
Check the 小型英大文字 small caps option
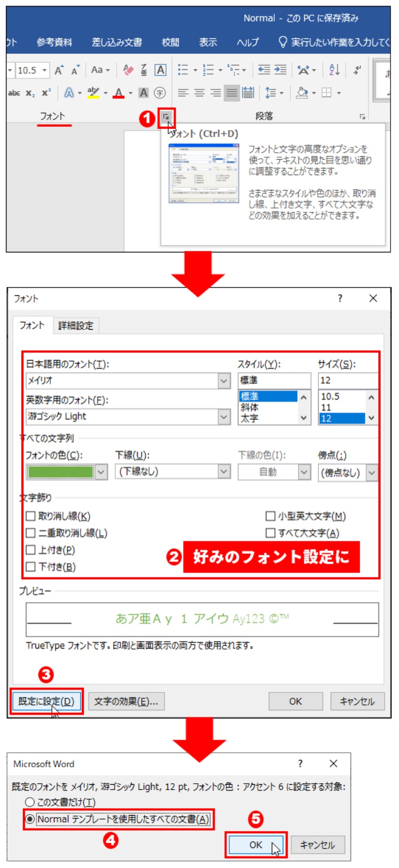coord(271,516)
